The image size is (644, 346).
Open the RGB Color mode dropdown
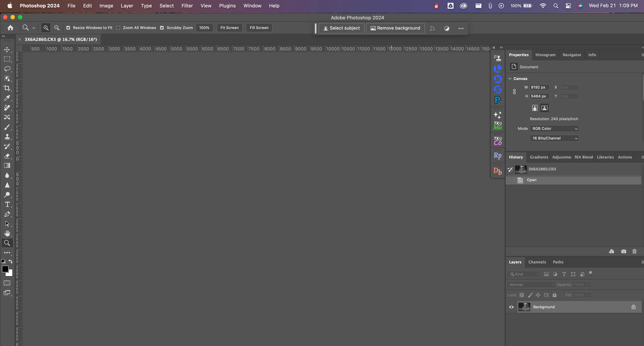(x=554, y=129)
